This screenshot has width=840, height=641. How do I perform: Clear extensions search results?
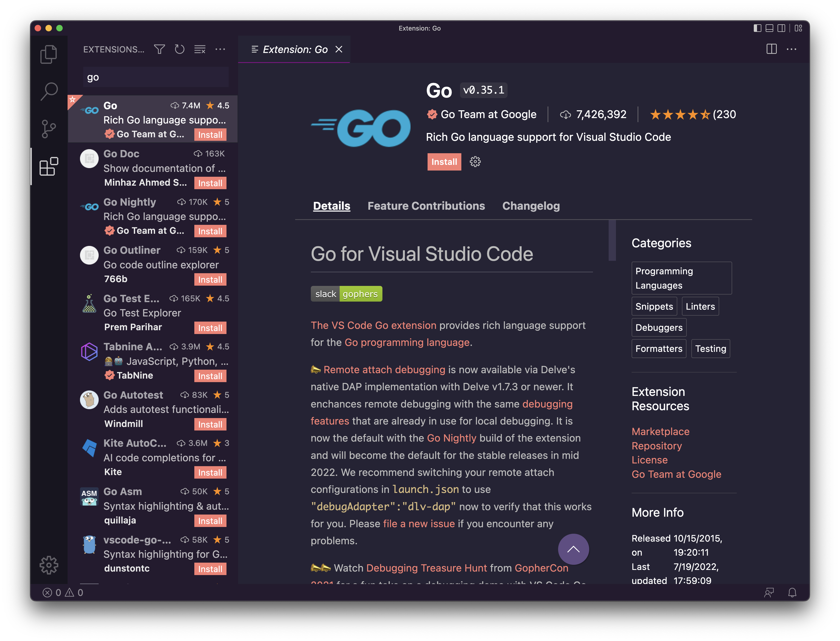(200, 49)
